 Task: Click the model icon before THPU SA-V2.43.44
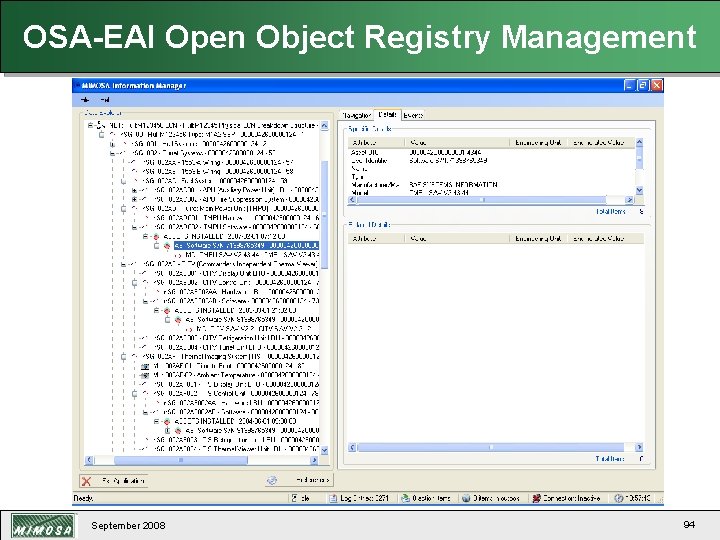[x=178, y=255]
